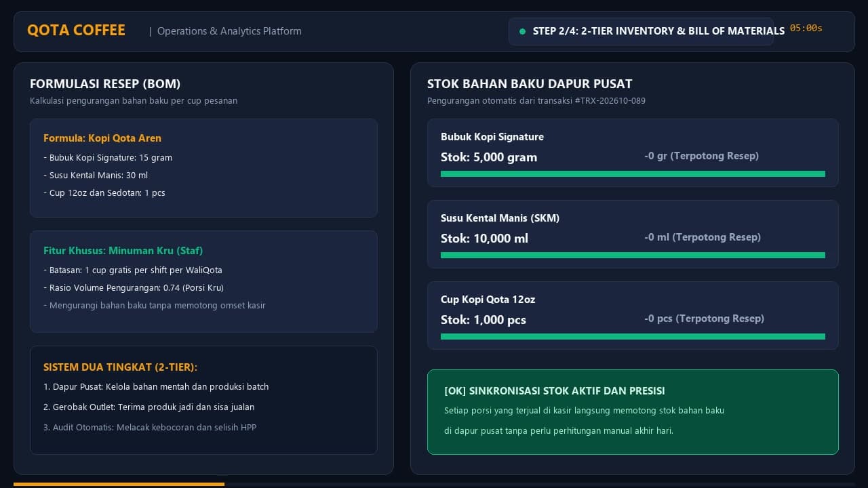Select item 2 Gerobak Outlet description
The height and width of the screenshot is (488, 868).
[149, 407]
